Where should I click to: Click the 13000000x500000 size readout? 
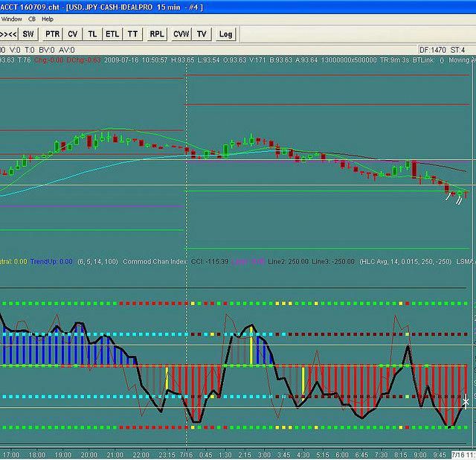point(349,60)
